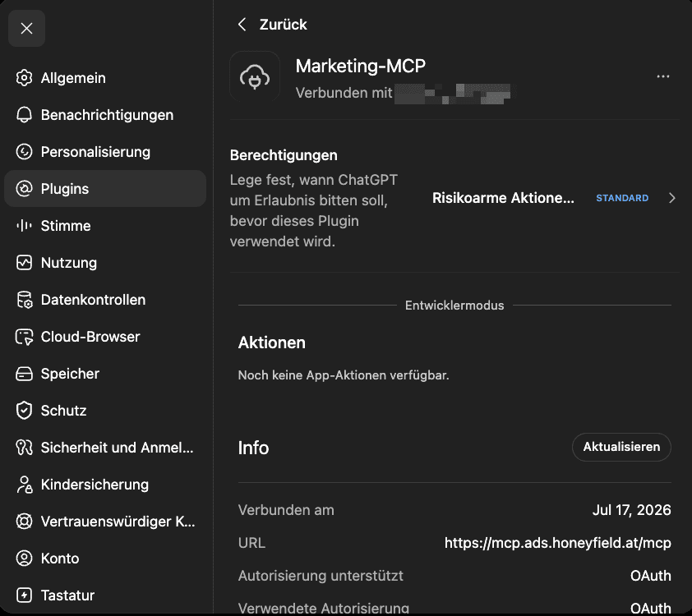Expand permissions with the right chevron
Image resolution: width=692 pixels, height=616 pixels.
pos(671,198)
